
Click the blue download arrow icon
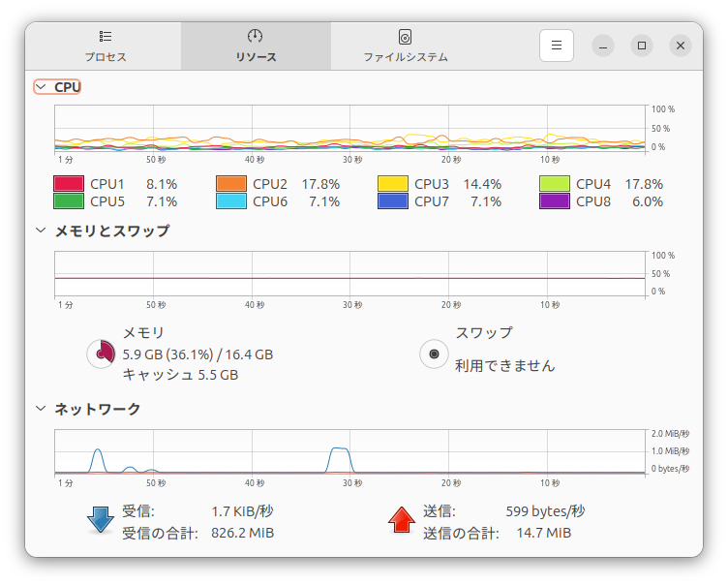101,521
